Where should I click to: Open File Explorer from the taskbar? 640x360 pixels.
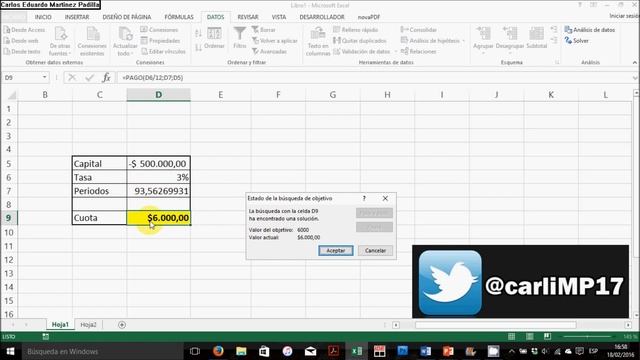(x=241, y=351)
